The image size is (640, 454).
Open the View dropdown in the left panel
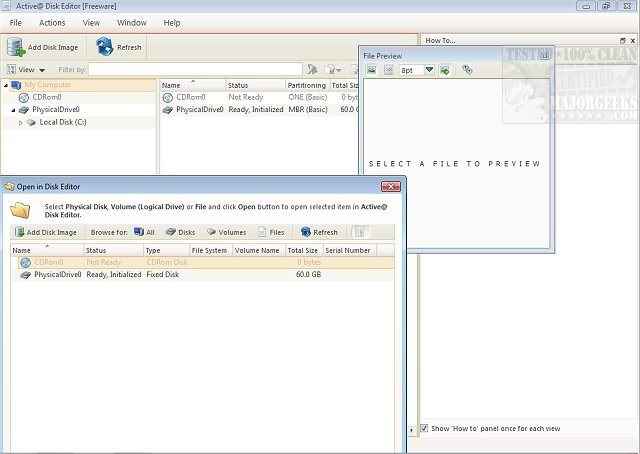coord(27,70)
